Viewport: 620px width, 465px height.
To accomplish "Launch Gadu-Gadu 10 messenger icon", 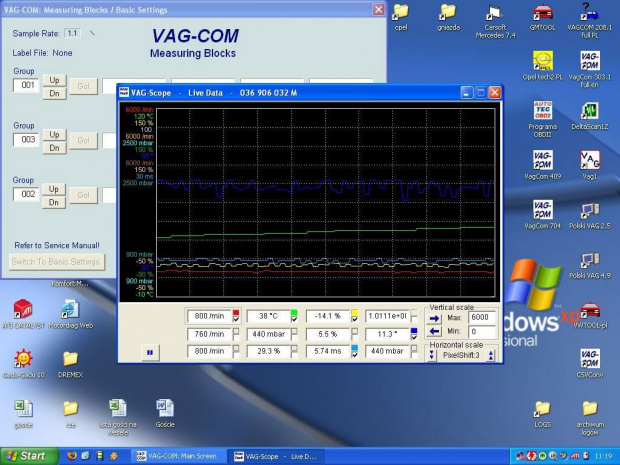I will pyautogui.click(x=23, y=364).
